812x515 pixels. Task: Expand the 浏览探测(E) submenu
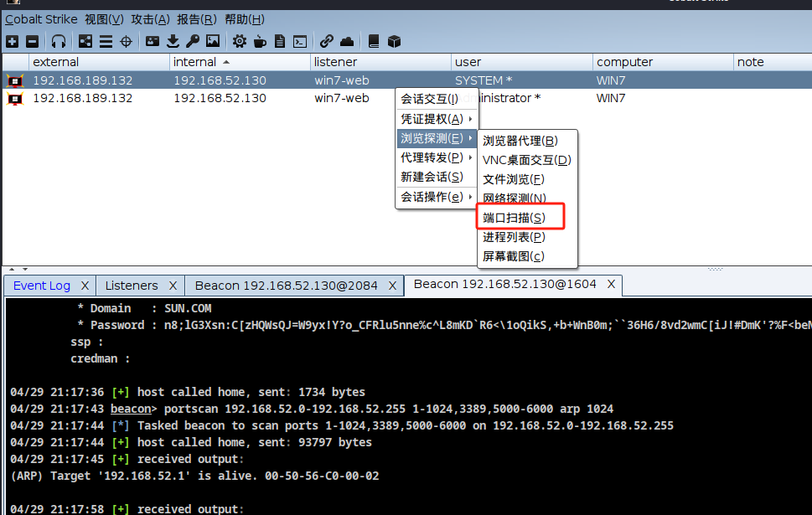coord(435,138)
